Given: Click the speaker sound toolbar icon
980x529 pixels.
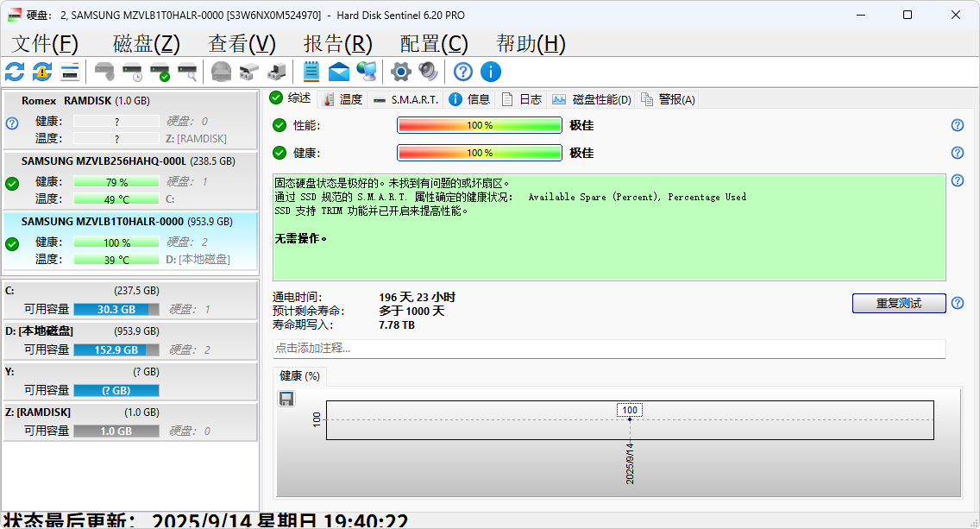Looking at the screenshot, I should pyautogui.click(x=428, y=72).
